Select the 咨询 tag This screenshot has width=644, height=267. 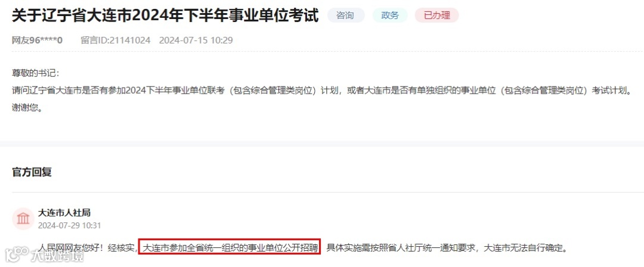click(x=345, y=15)
